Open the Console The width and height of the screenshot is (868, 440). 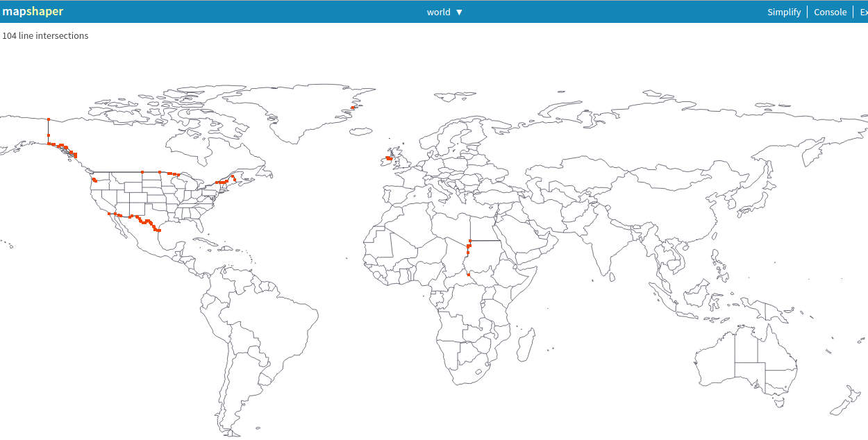point(830,12)
